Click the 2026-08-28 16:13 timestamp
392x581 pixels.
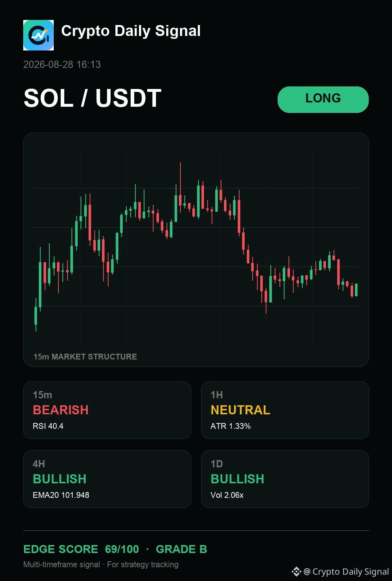pyautogui.click(x=62, y=65)
